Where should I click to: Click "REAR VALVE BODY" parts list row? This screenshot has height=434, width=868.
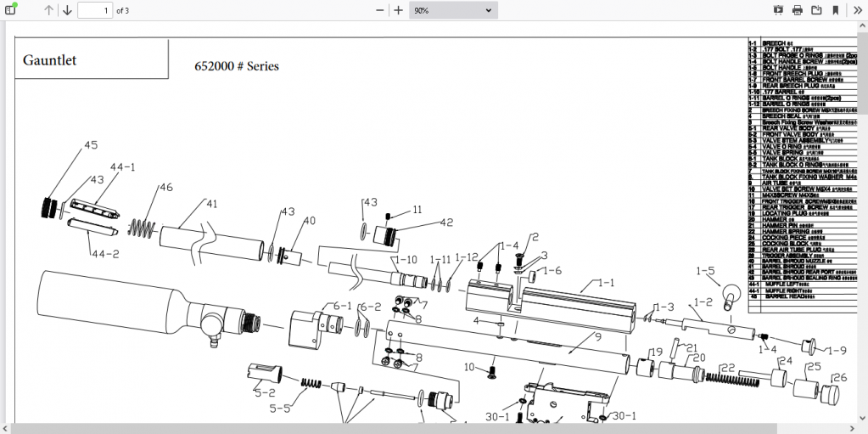[x=803, y=128]
